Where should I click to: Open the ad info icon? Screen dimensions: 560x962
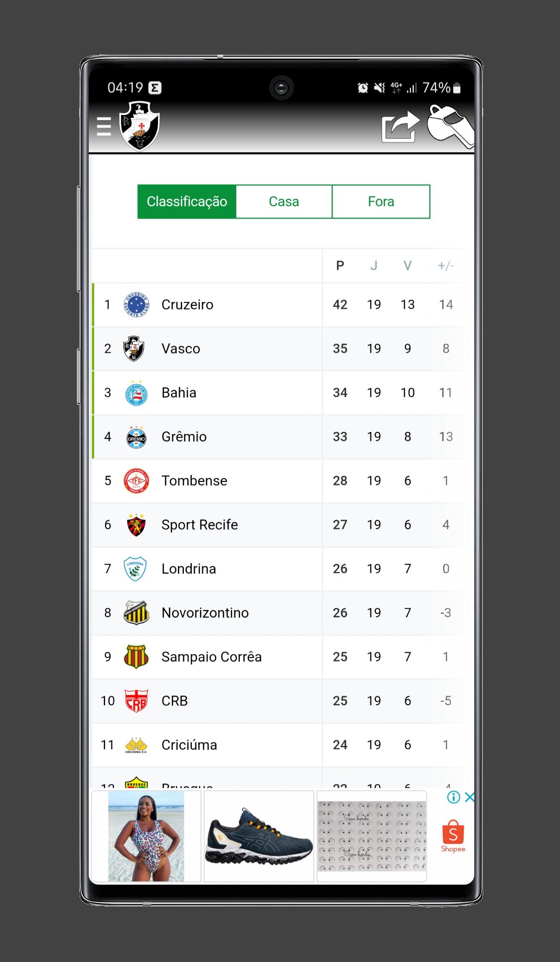click(453, 797)
